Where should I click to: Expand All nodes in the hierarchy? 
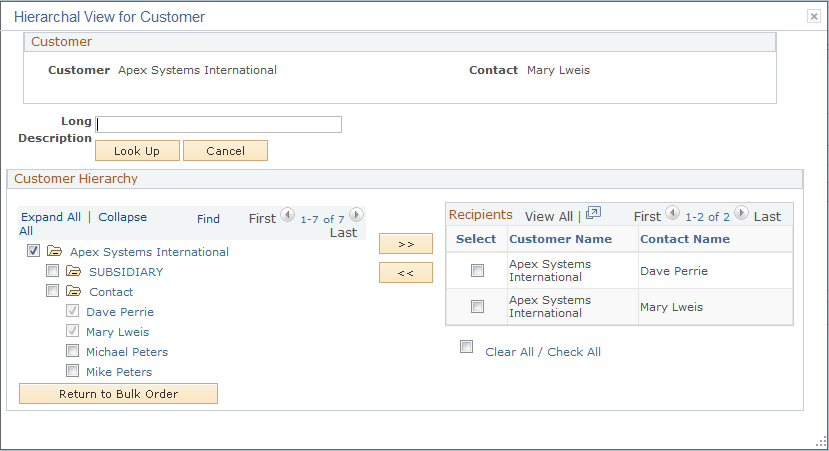[51, 217]
